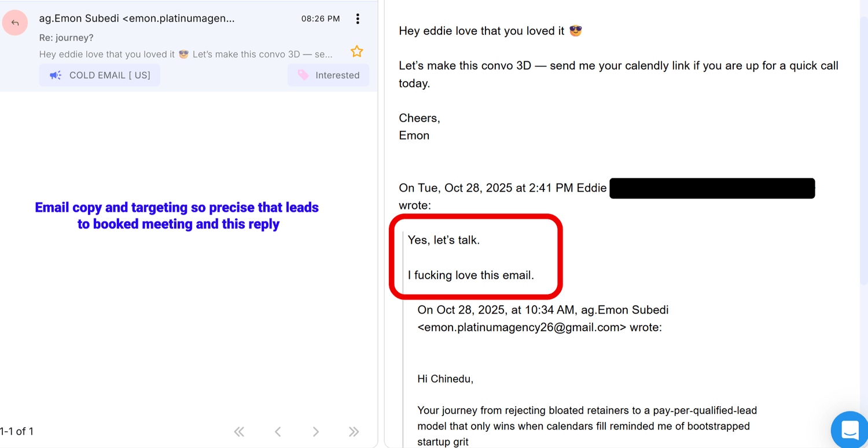
Task: Click the blacked-out sender address bar
Action: [x=712, y=189]
